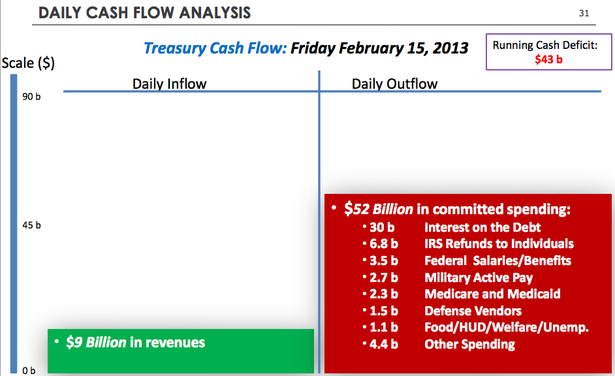Click the $52 Billion committed spending heading

457,209
